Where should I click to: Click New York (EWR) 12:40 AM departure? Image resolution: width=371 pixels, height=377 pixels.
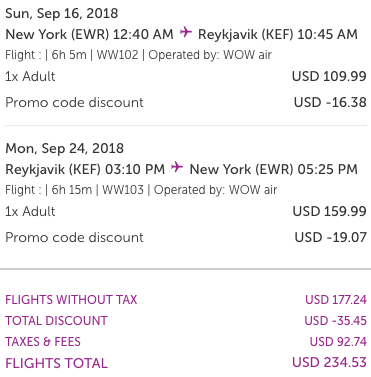89,34
